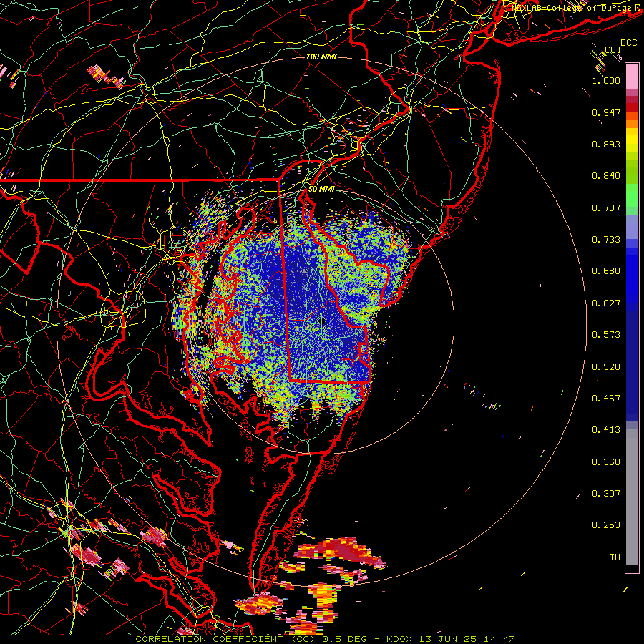The width and height of the screenshot is (644, 644).
Task: Click the 50 NMI range ring label
Action: click(321, 189)
